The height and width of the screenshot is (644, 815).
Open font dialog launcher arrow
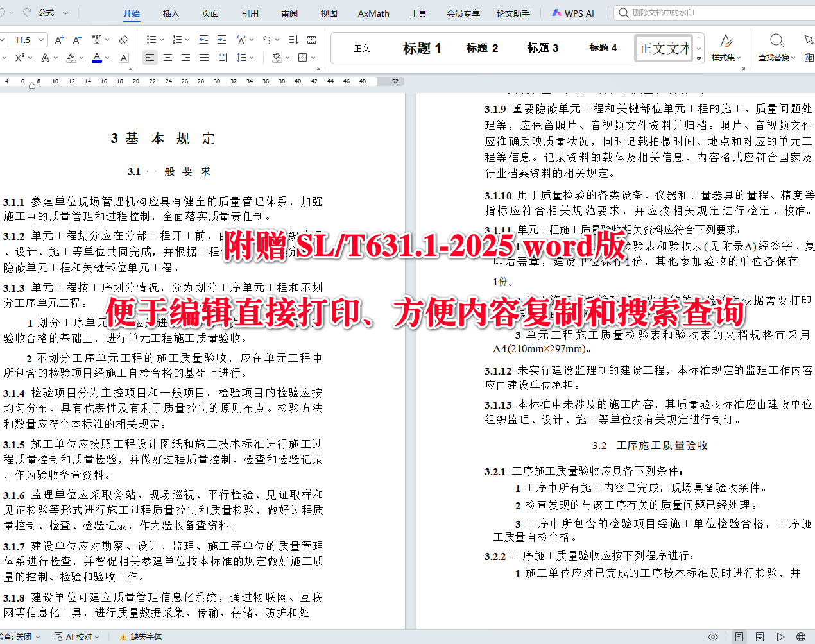(x=131, y=68)
